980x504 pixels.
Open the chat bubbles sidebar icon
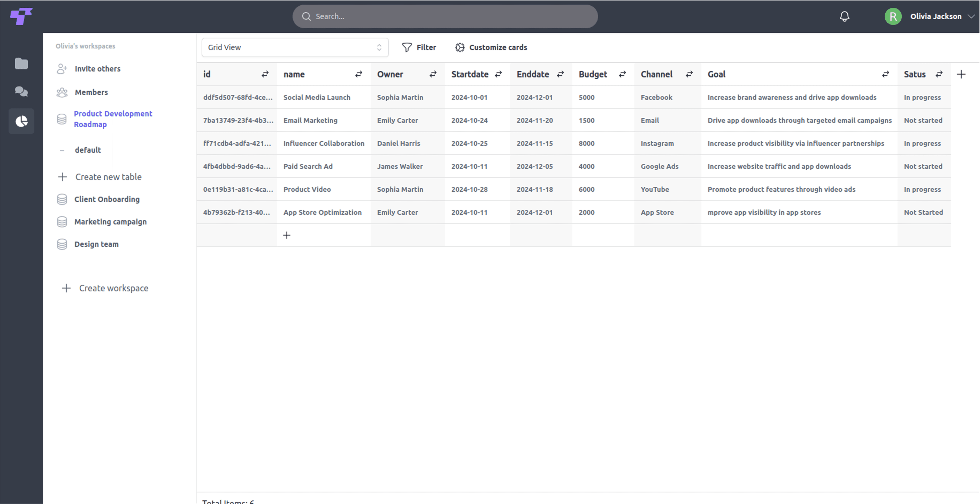21,92
